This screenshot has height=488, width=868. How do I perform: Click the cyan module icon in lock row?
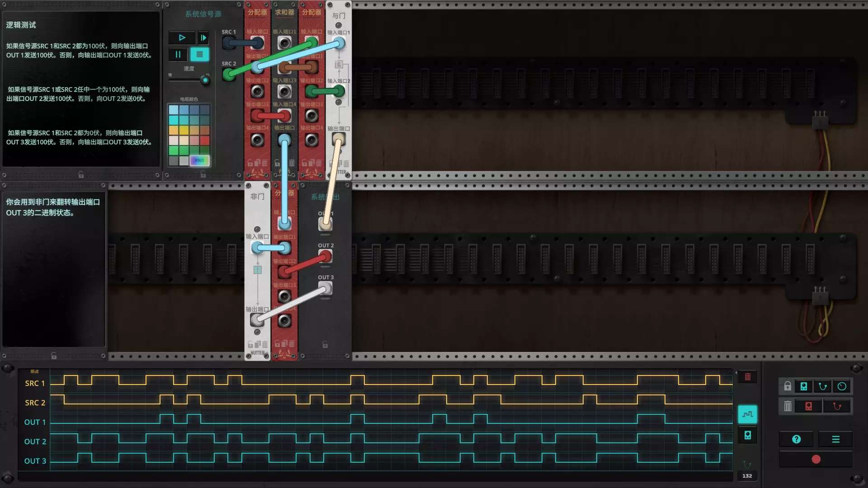pyautogui.click(x=804, y=386)
